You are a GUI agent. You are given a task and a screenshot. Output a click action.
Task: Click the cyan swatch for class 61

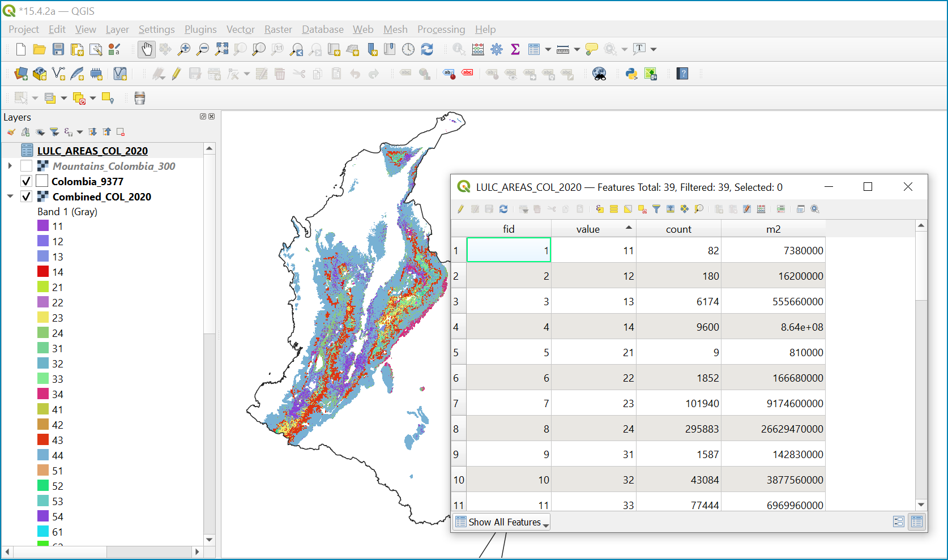point(43,532)
